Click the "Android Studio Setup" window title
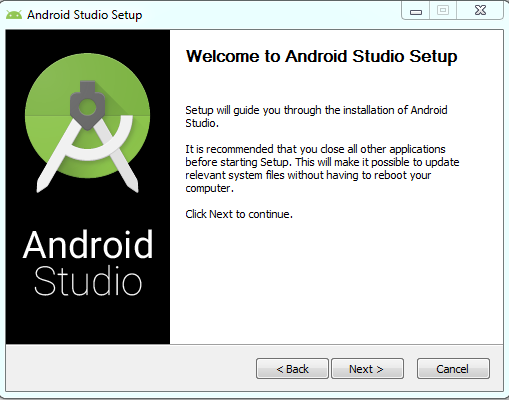The width and height of the screenshot is (509, 400). 85,15
